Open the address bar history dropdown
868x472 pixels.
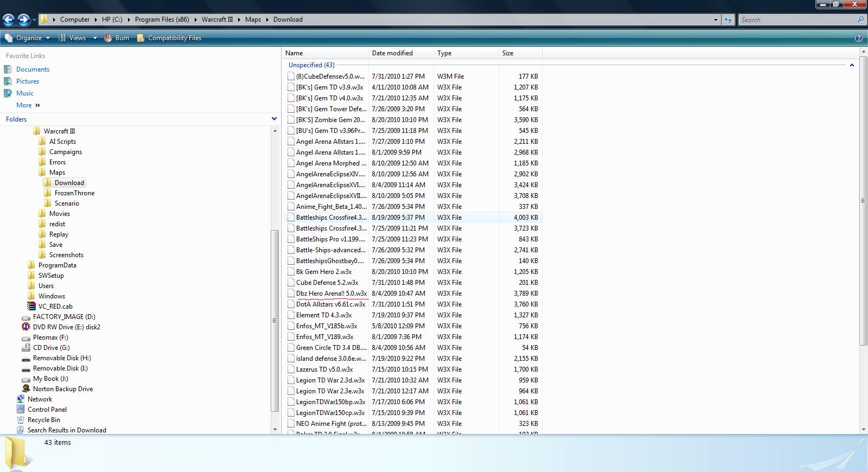(716, 20)
